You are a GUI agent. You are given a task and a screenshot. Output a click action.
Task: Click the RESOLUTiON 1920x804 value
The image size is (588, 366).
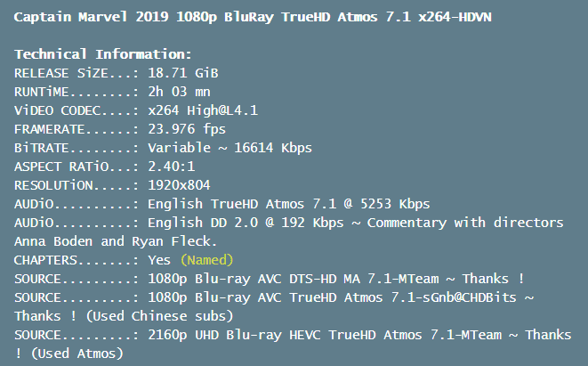pos(179,185)
